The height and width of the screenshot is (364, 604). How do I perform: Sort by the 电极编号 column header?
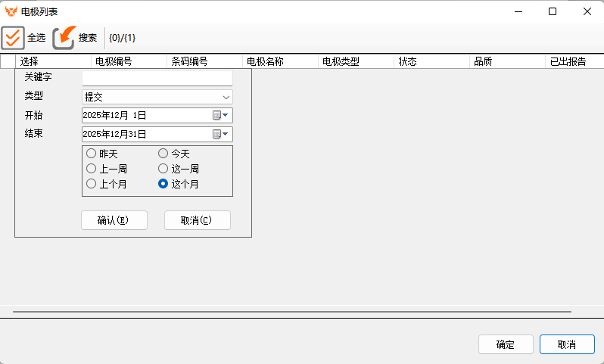coord(129,61)
